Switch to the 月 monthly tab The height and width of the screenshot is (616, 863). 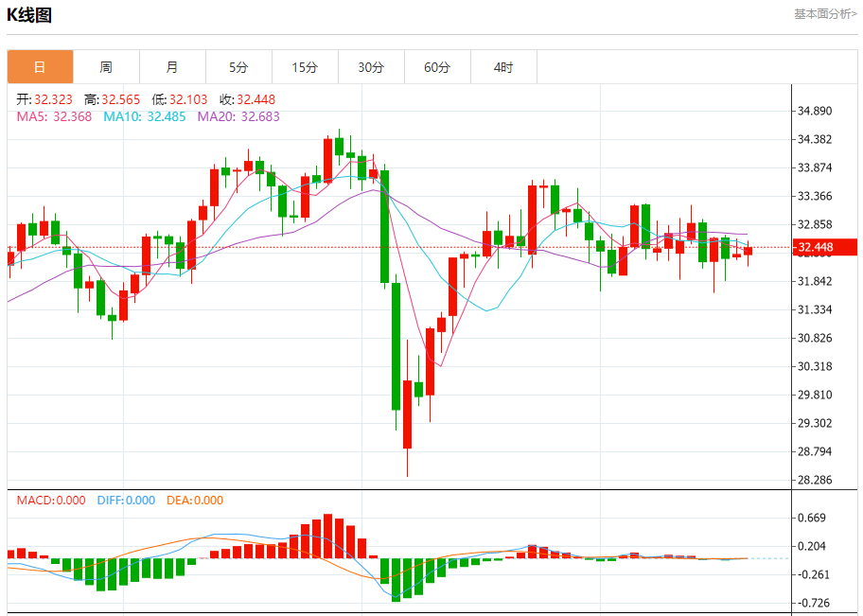pos(172,67)
